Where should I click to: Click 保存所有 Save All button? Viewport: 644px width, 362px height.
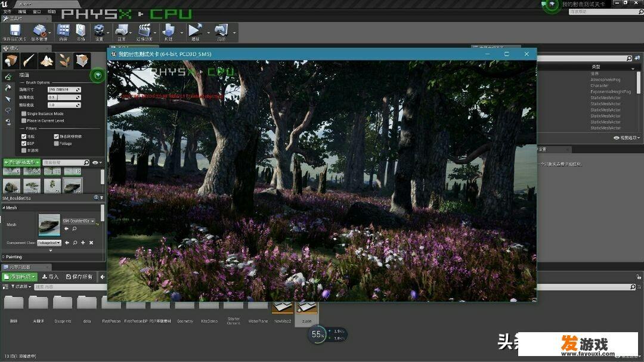(x=79, y=277)
